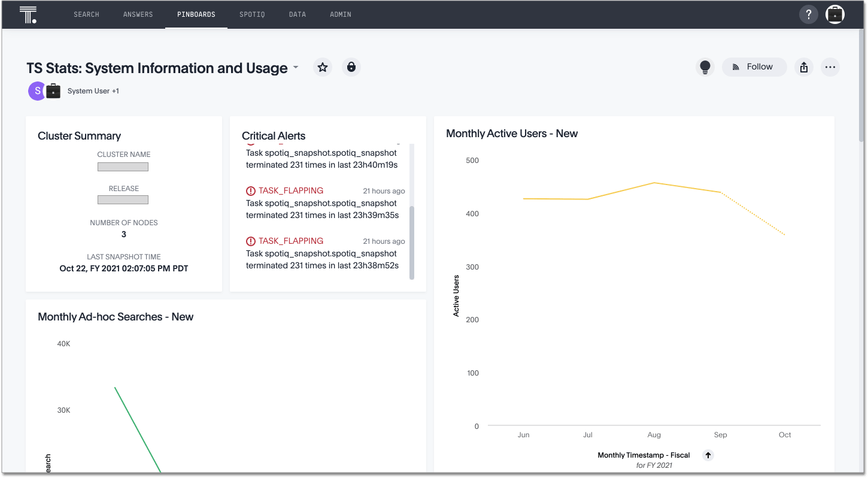Expand the System User +1 author list
Image resolution: width=868 pixels, height=478 pixels.
tap(93, 90)
